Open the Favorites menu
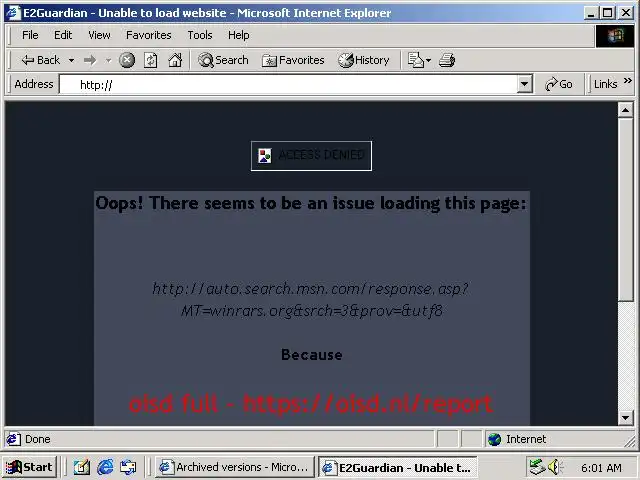Screen dimensions: 640x480 [149, 35]
